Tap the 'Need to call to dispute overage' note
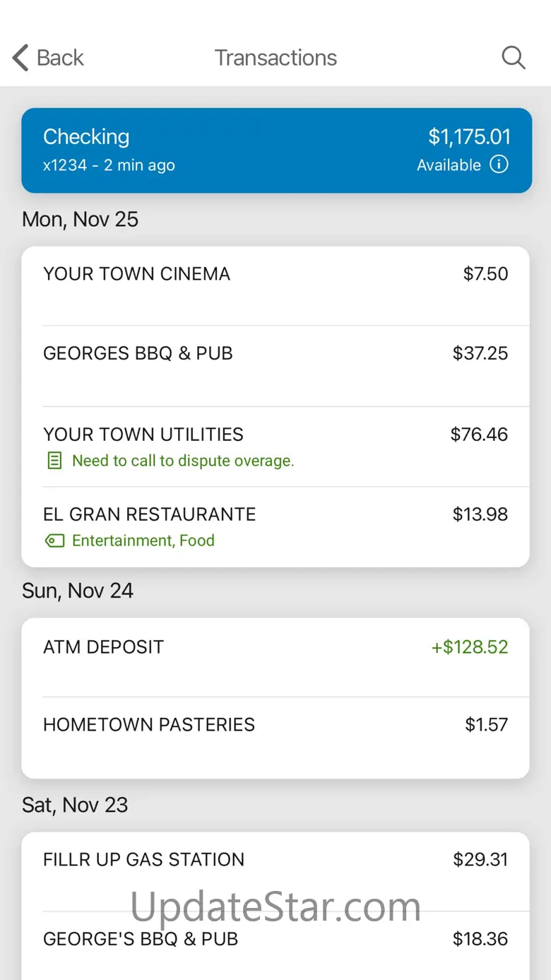 coord(183,461)
